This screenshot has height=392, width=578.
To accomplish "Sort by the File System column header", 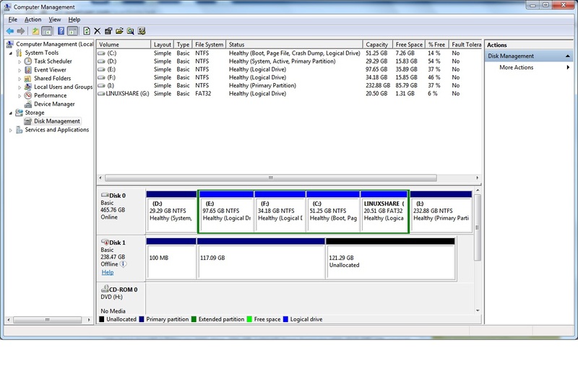I will tap(209, 44).
